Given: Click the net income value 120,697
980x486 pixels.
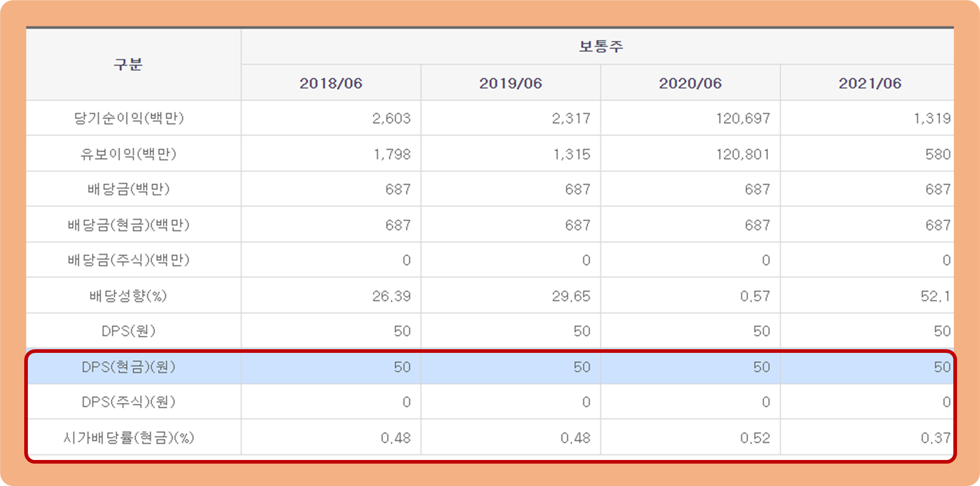Looking at the screenshot, I should click(x=743, y=118).
